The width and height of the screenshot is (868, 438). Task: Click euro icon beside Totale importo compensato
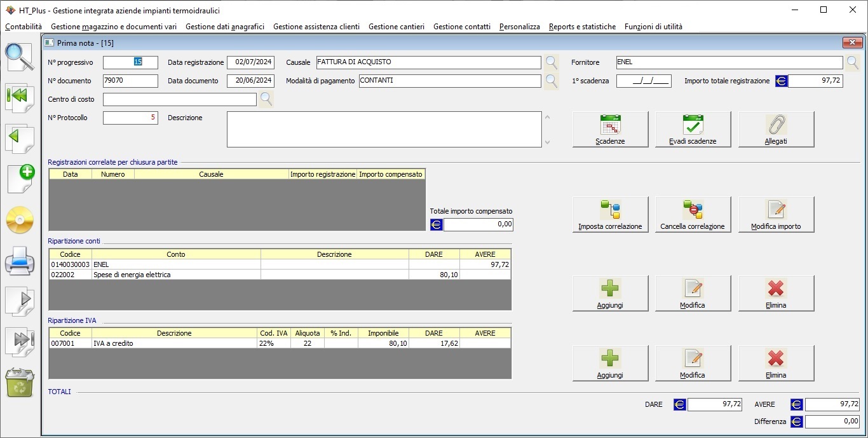(437, 224)
